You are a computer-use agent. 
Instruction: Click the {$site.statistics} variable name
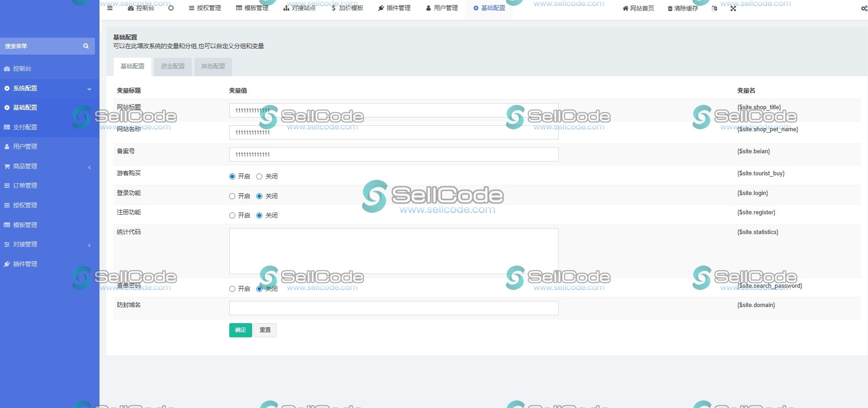tap(757, 232)
